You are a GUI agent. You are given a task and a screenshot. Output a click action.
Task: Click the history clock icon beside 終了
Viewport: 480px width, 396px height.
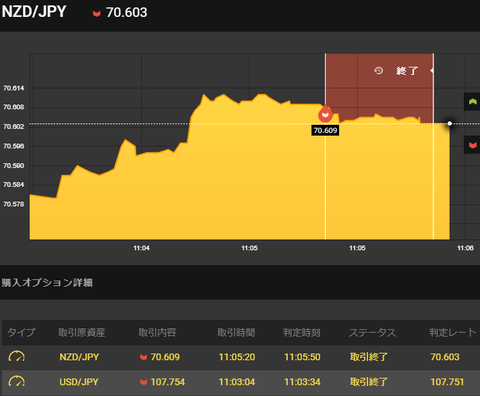(378, 71)
